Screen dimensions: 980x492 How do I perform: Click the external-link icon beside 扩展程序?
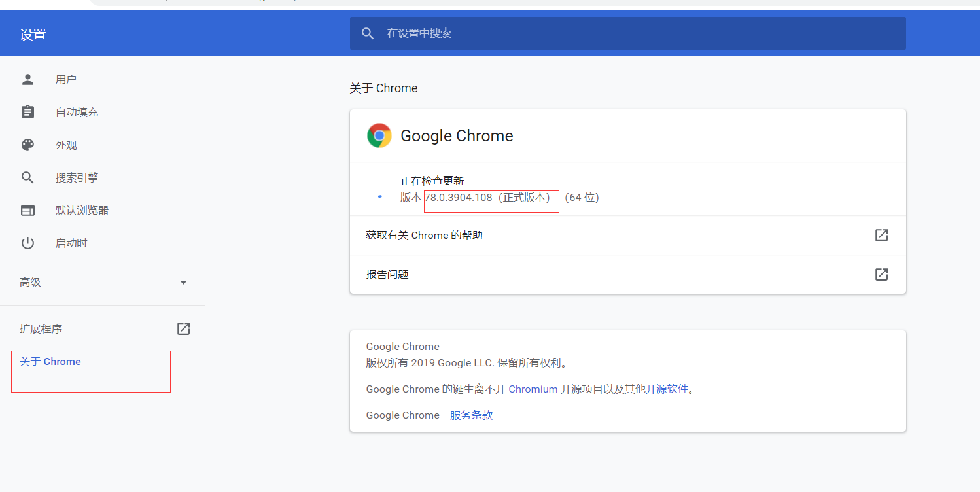pos(184,328)
